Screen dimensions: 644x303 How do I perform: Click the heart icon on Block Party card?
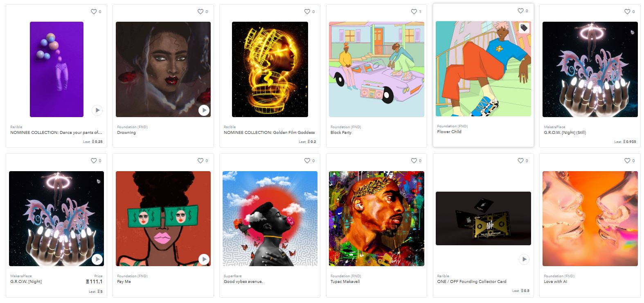(414, 11)
